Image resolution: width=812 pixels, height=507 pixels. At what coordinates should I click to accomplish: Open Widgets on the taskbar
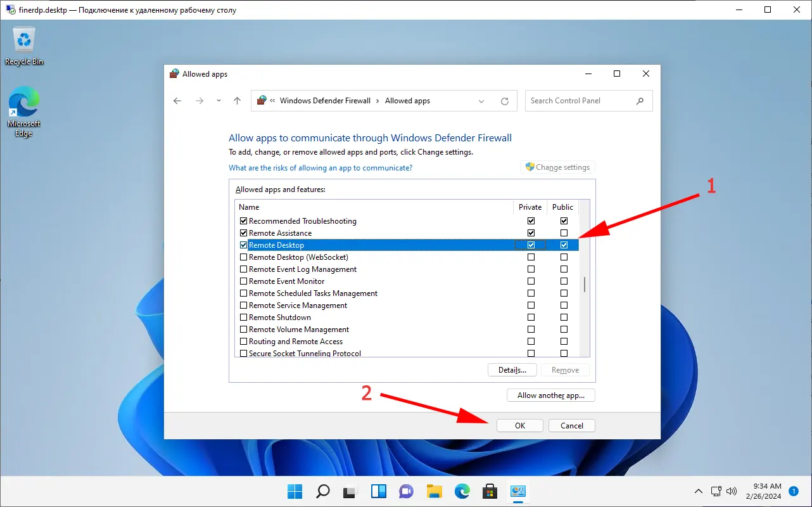[x=379, y=492]
